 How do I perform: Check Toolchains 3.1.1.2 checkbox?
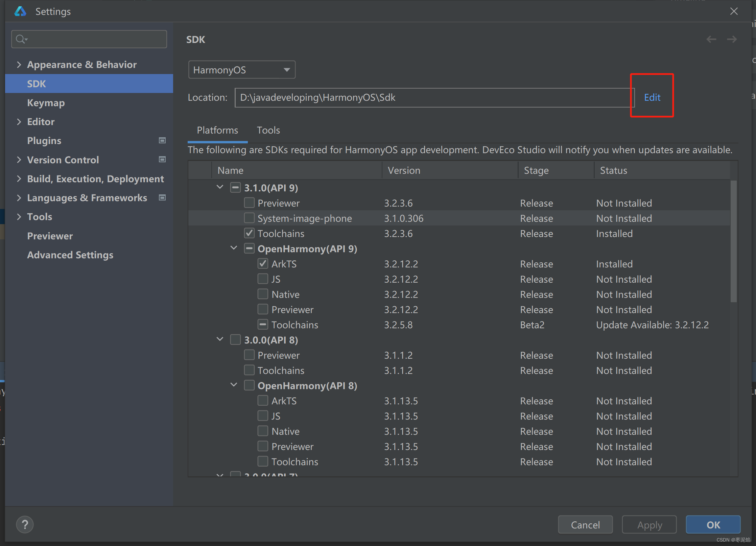point(249,370)
